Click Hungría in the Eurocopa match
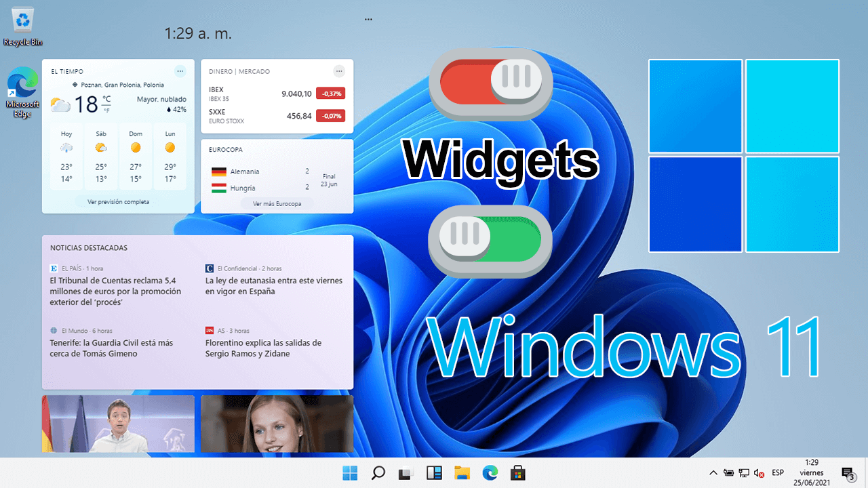This screenshot has width=868, height=488. 243,188
